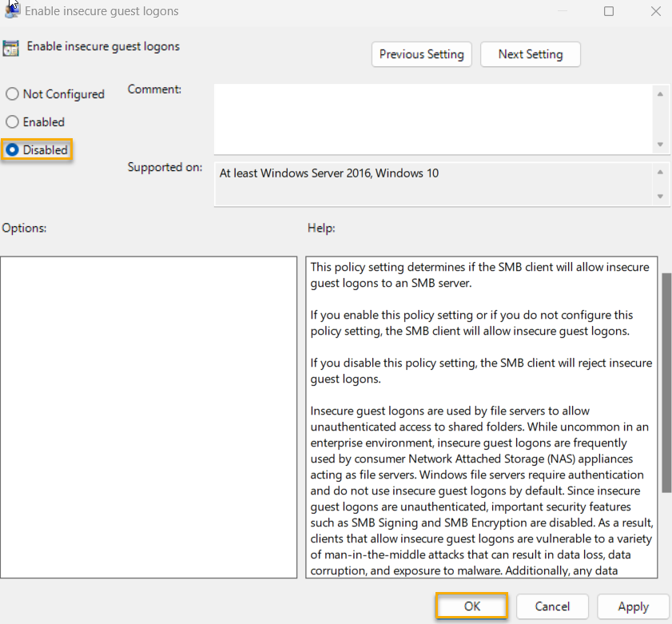Viewport: 672px width, 624px height.
Task: Select the Disabled option
Action: click(12, 149)
